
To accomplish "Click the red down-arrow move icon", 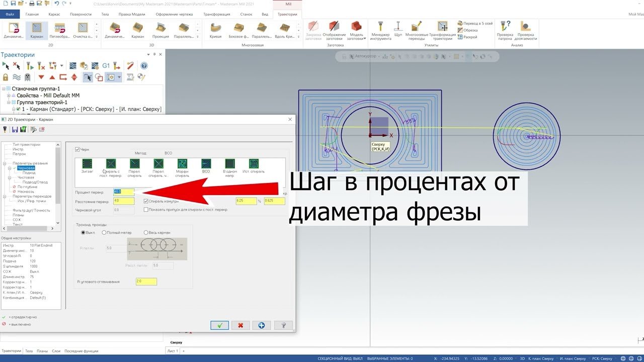I will tap(41, 77).
